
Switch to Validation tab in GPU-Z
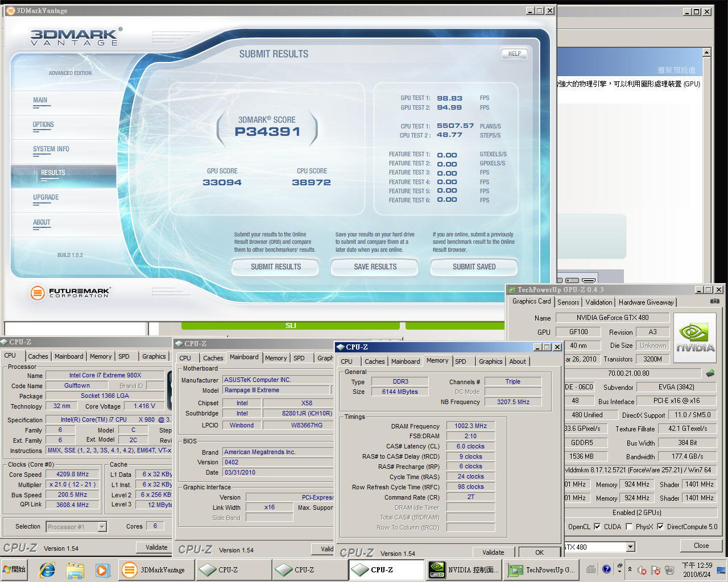pyautogui.click(x=599, y=302)
